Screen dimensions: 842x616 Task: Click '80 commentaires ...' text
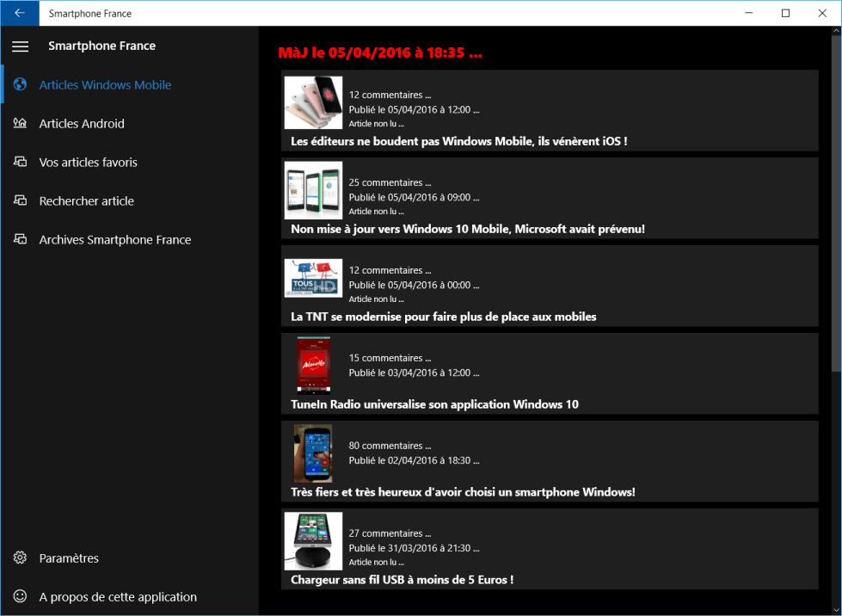[390, 446]
